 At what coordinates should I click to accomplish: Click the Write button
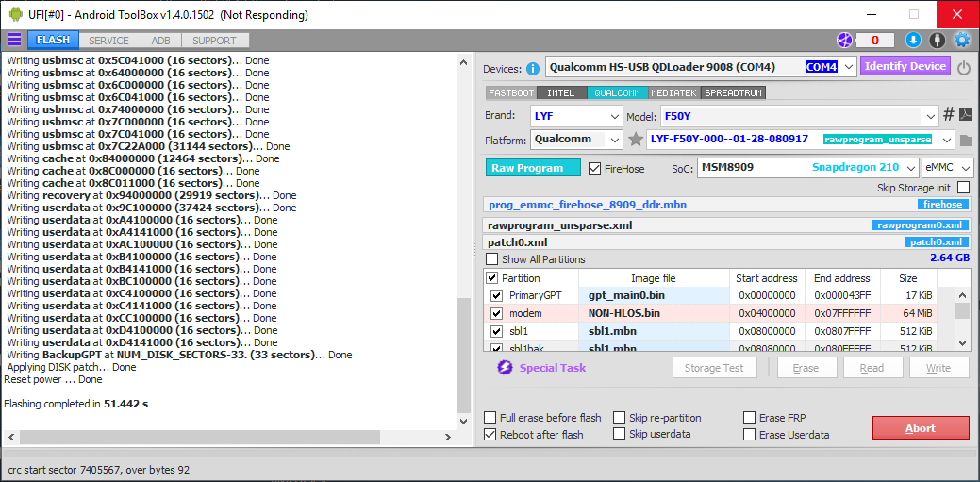(x=938, y=368)
